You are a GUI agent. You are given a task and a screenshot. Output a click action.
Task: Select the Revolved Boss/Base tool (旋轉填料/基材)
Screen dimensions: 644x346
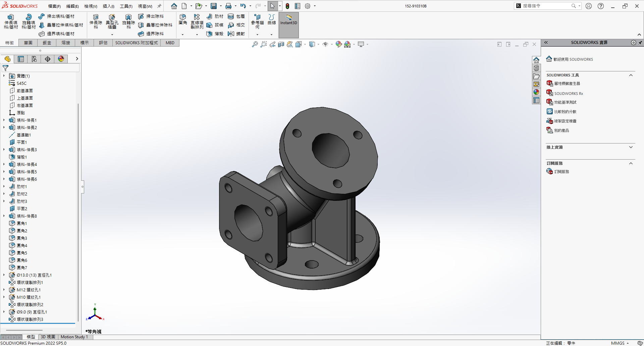29,21
